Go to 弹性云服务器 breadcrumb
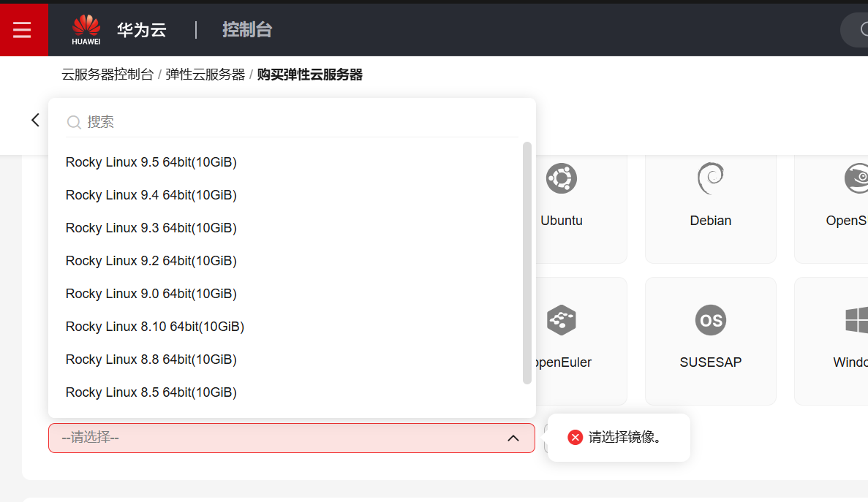 point(205,75)
